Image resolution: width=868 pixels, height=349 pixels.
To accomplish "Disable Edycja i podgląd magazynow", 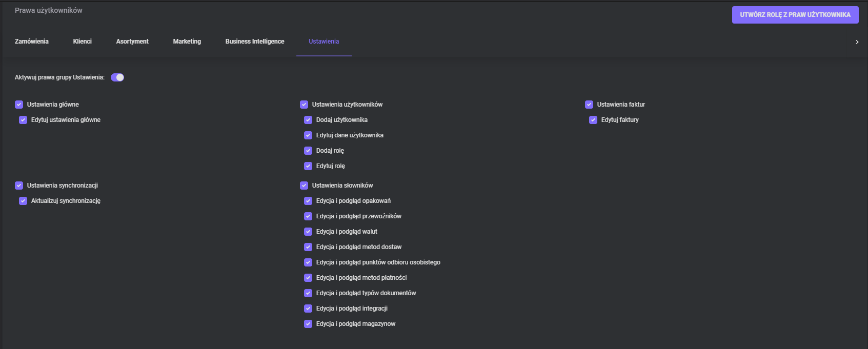I will click(x=308, y=324).
